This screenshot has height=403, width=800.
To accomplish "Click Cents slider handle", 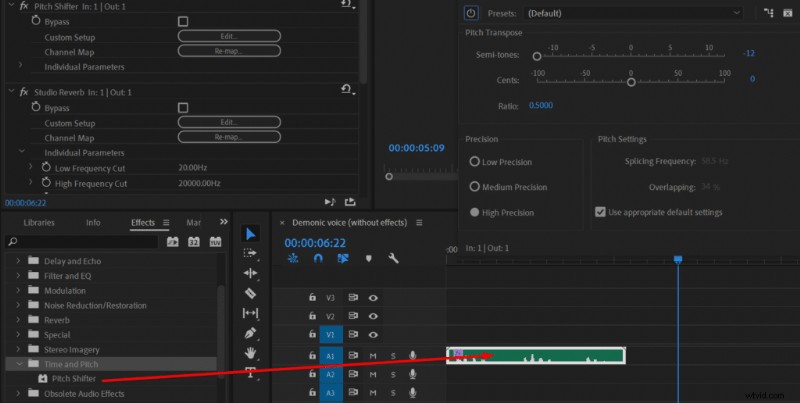I will point(631,82).
